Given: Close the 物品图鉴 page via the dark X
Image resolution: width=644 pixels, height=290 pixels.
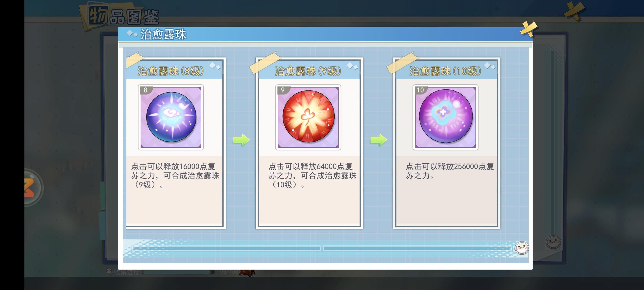Looking at the screenshot, I should (x=574, y=12).
